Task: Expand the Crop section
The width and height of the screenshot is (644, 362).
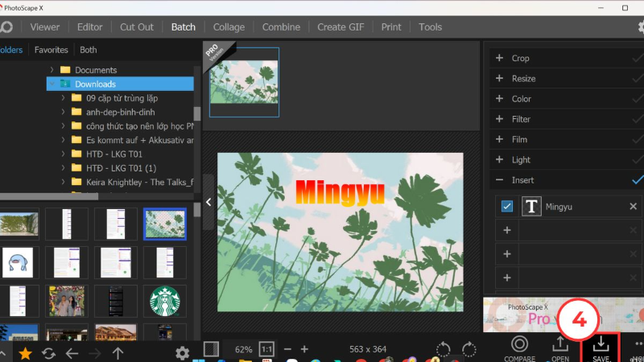Action: [499, 58]
